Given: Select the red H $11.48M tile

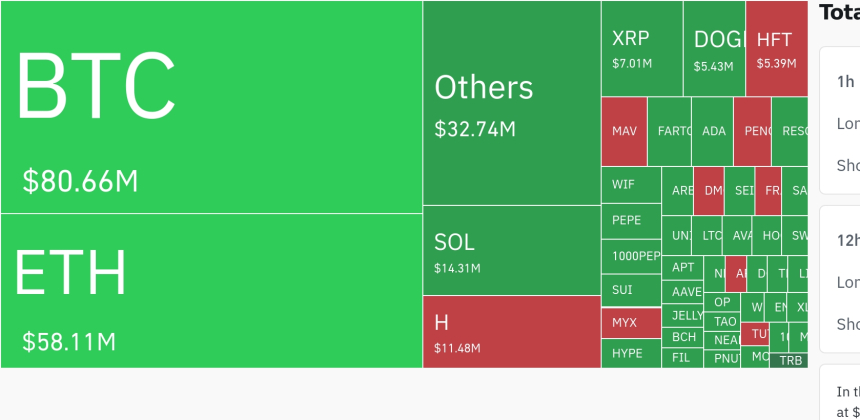Looking at the screenshot, I should tap(511, 331).
